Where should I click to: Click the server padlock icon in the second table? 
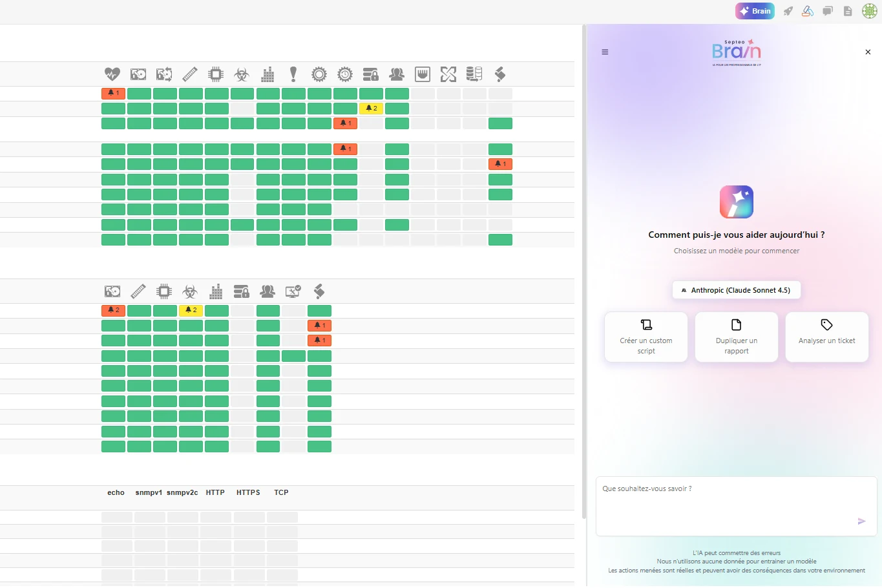pos(242,291)
